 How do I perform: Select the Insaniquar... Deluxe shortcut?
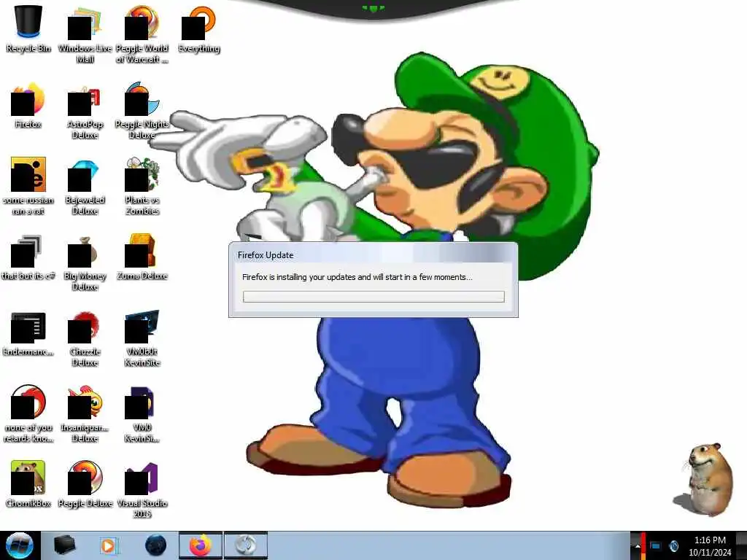tap(85, 414)
